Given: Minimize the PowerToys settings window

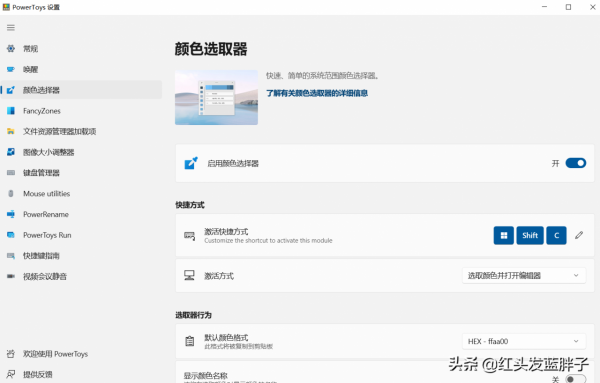Looking at the screenshot, I should tap(544, 7).
